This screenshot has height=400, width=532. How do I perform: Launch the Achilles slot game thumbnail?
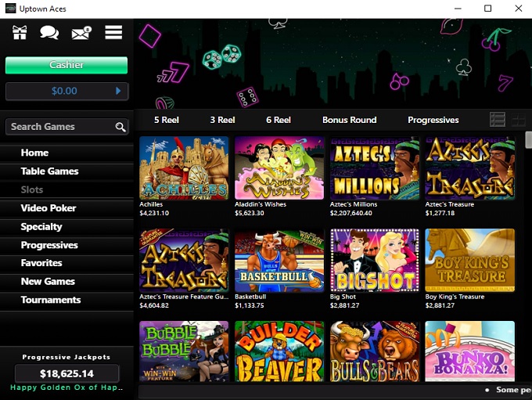point(184,168)
